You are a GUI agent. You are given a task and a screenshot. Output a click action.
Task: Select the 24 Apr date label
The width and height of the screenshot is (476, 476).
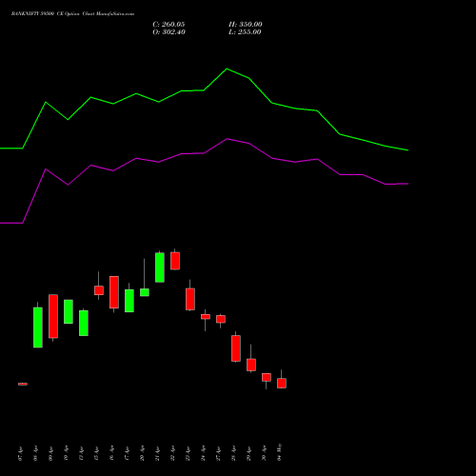(204, 454)
